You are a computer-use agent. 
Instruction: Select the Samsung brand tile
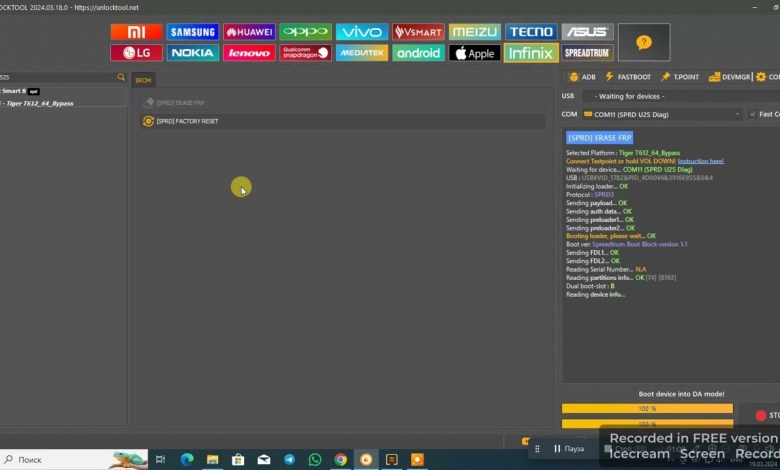(x=193, y=32)
